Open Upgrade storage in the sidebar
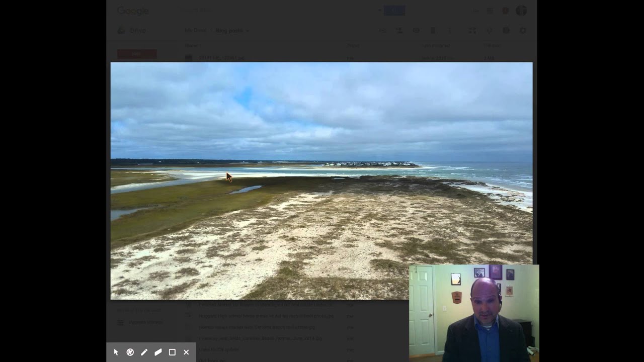644x362 pixels. 140,322
